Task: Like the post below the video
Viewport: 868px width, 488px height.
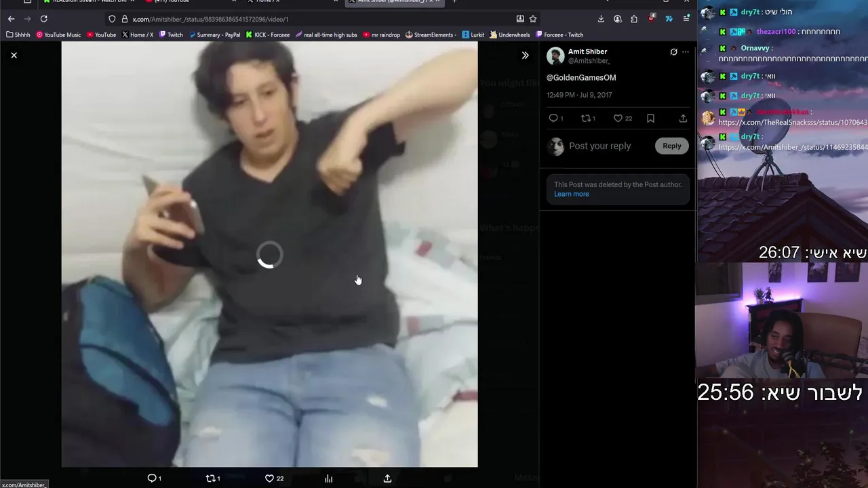Action: 269,479
